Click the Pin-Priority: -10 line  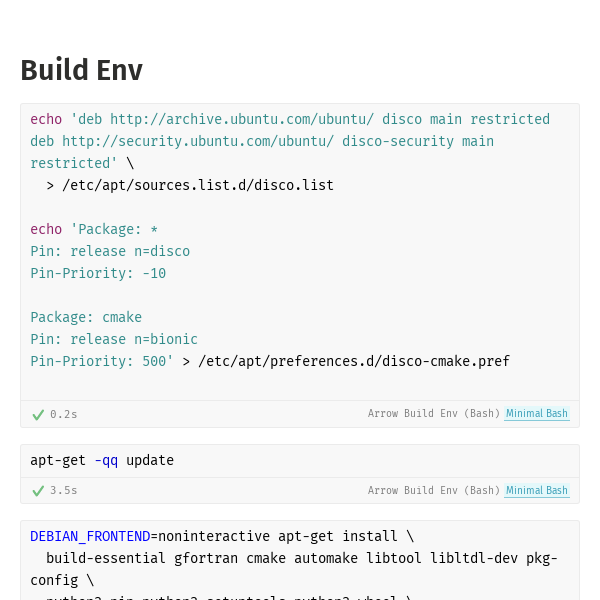[98, 274]
